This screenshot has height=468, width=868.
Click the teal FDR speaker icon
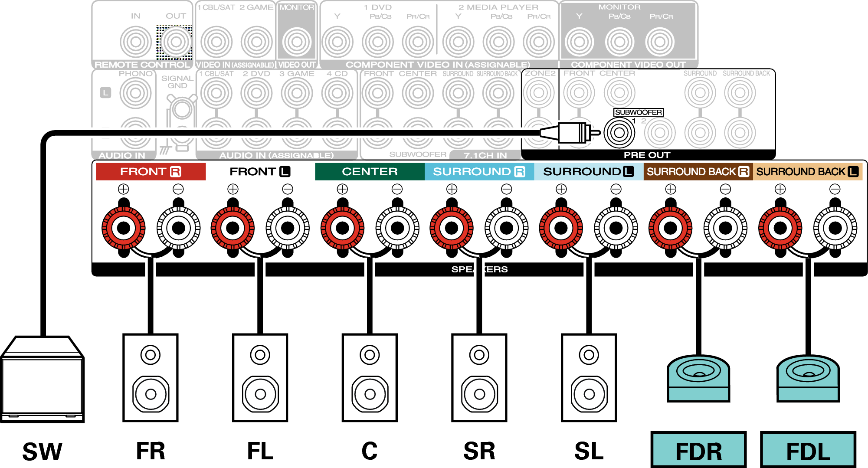[x=698, y=378]
